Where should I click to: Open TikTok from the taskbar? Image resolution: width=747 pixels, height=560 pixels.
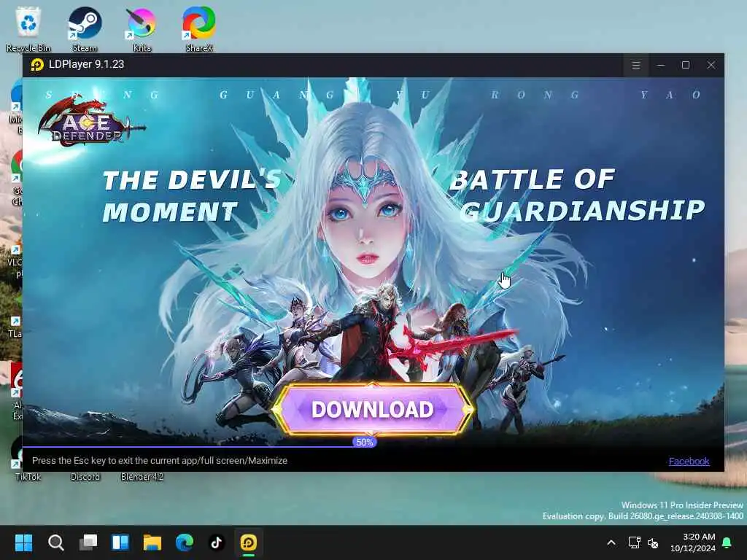[x=217, y=542]
